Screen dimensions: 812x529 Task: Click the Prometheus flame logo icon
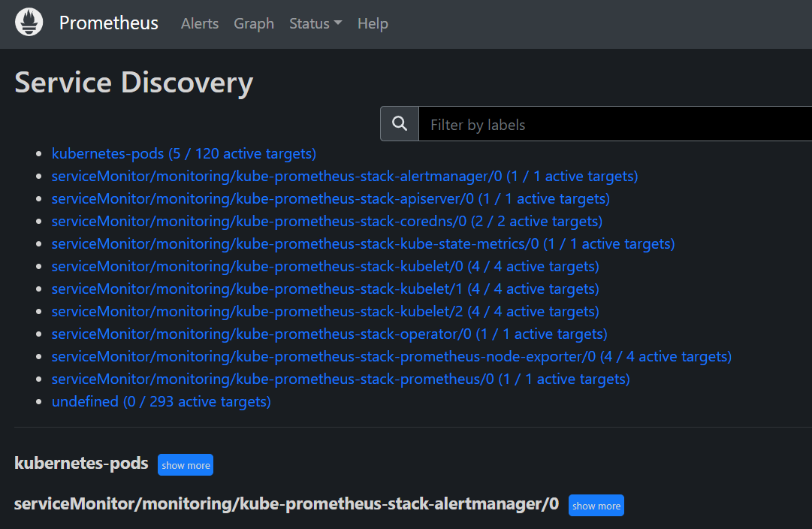coord(29,23)
